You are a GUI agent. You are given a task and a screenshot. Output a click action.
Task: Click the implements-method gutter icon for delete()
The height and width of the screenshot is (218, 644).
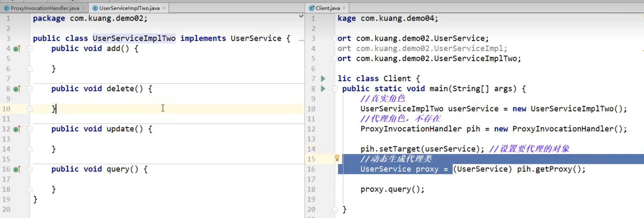(x=17, y=89)
